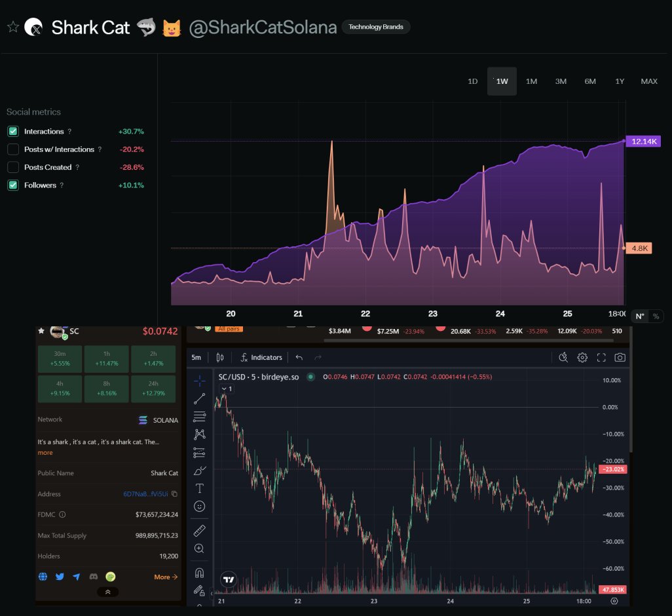Switch chart scale to percent mode
Viewport: 672px width, 616px height.
pyautogui.click(x=656, y=317)
